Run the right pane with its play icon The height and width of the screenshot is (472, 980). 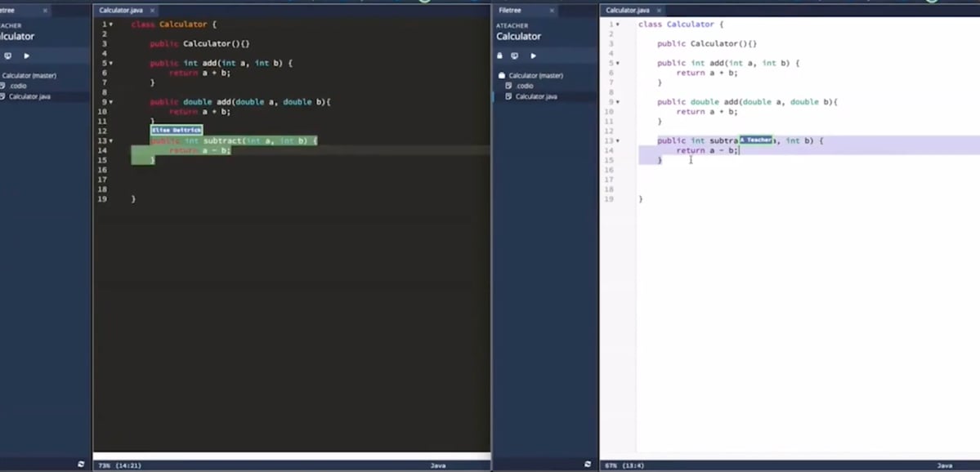point(533,56)
